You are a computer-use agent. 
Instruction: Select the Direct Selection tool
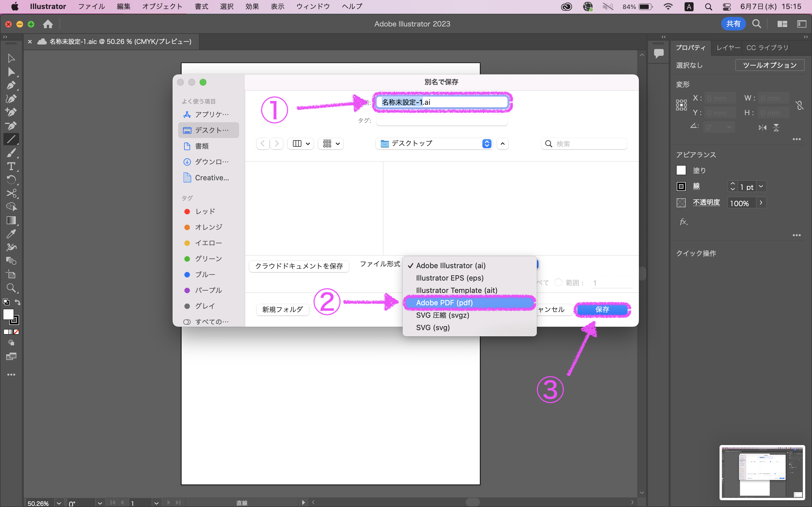tap(11, 72)
